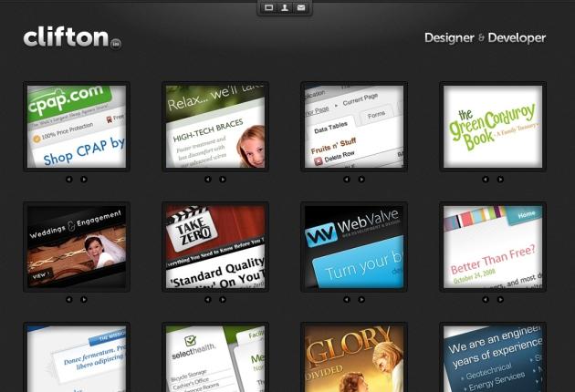Show previous image under Weddings & Engagement thumbnail

click(69, 299)
